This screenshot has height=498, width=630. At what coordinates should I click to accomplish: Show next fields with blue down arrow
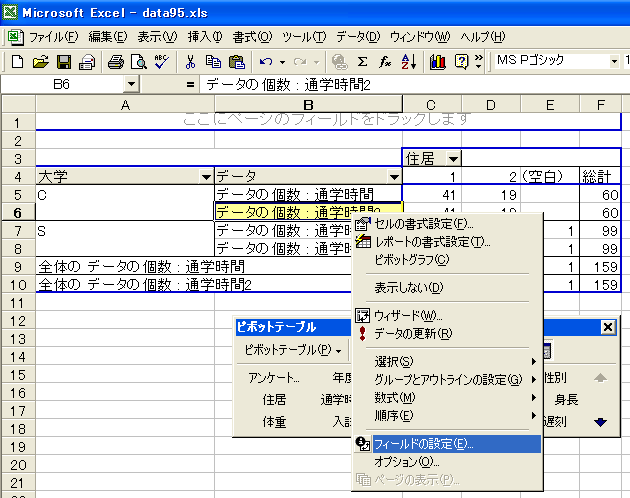coord(600,422)
